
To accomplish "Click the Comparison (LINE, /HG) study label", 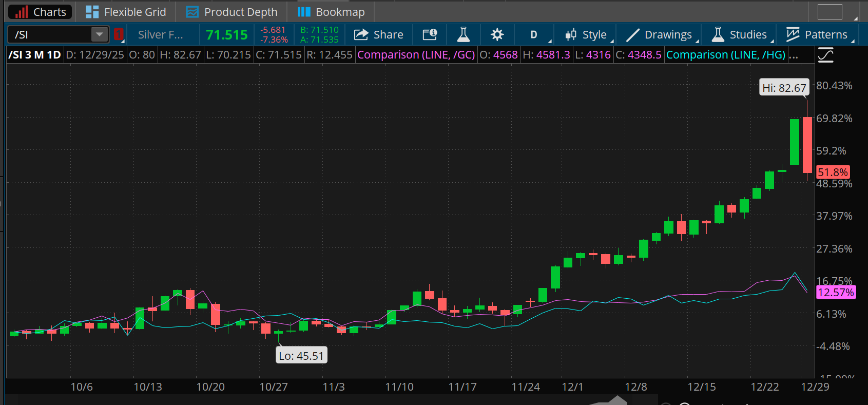I will click(x=725, y=55).
